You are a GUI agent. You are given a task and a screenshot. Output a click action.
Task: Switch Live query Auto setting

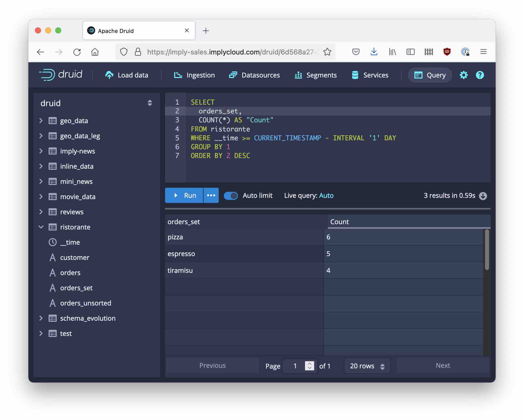326,196
